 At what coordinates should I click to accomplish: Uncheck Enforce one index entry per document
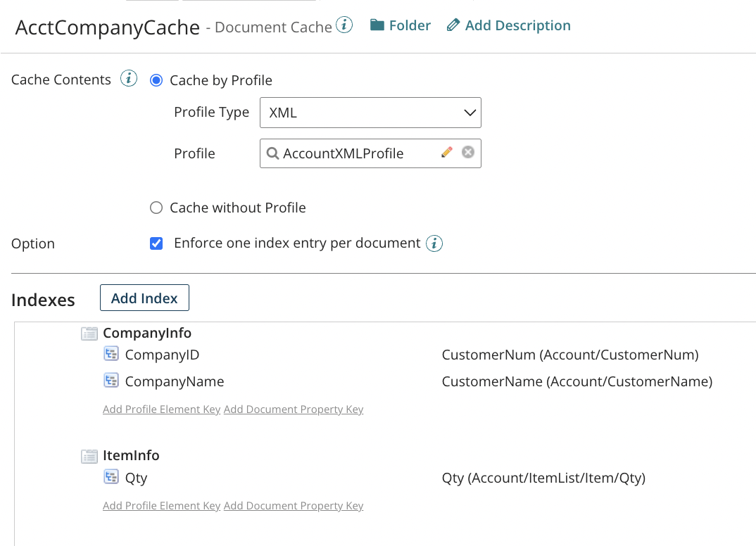click(x=156, y=243)
